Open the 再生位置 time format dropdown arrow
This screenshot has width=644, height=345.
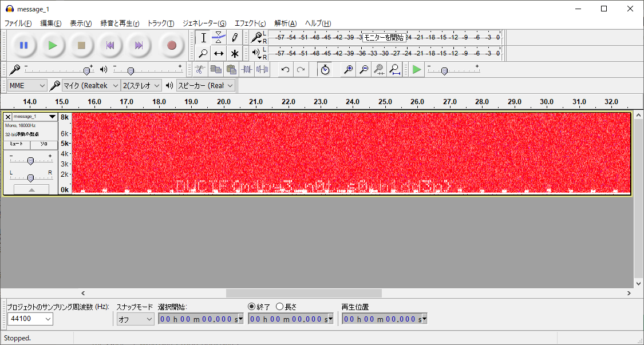tap(425, 319)
